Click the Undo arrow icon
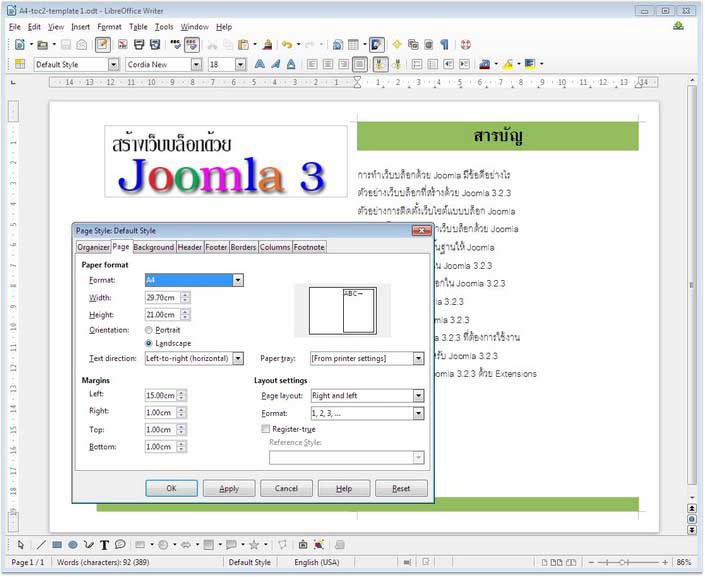 coord(287,45)
